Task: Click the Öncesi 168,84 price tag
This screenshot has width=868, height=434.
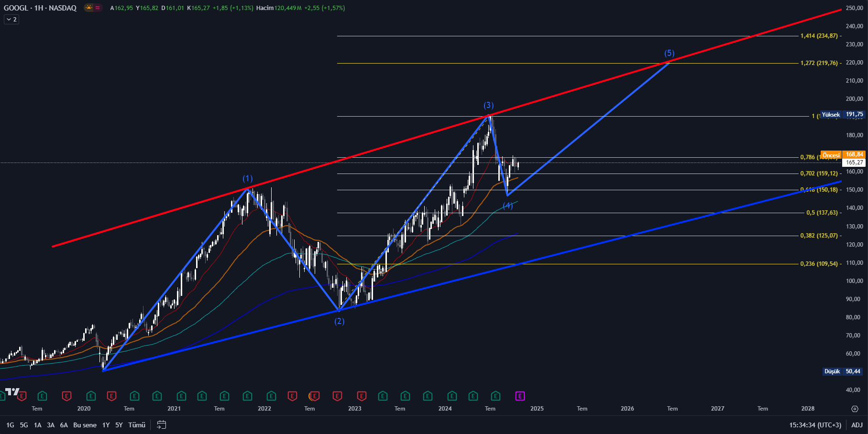Action: coord(843,155)
